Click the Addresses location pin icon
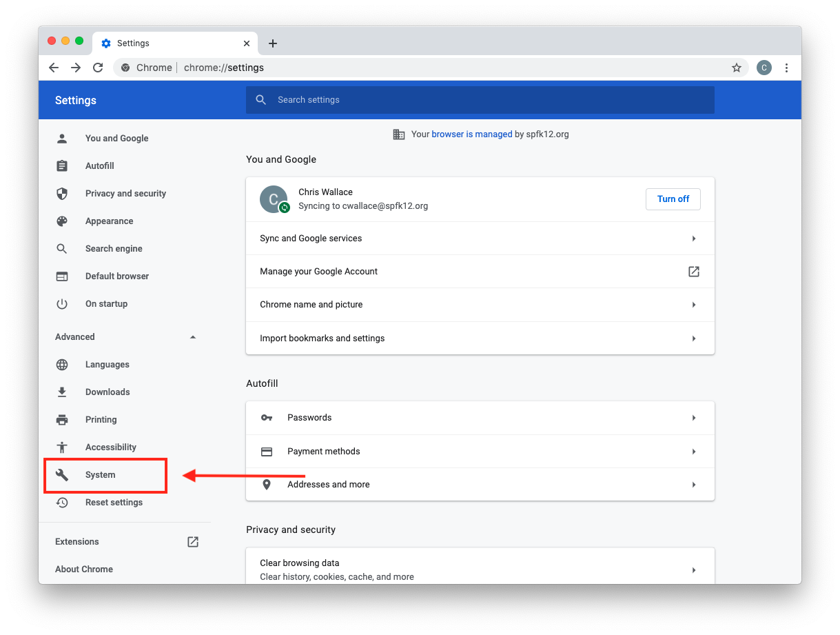840x635 pixels. point(267,485)
